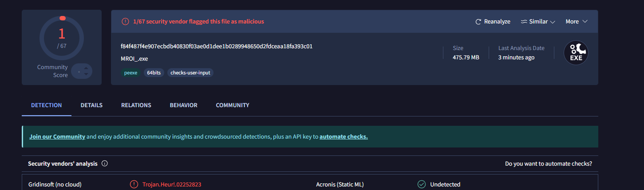Upvote the community score

click(86, 68)
